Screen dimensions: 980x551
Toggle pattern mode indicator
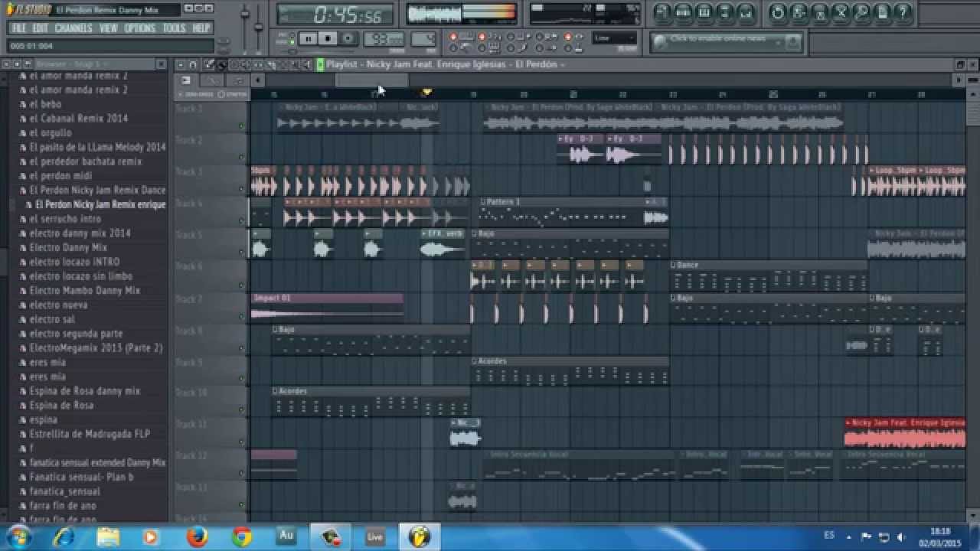point(292,34)
